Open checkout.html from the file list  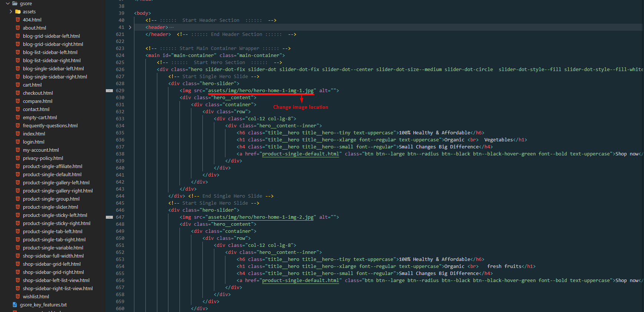(38, 93)
